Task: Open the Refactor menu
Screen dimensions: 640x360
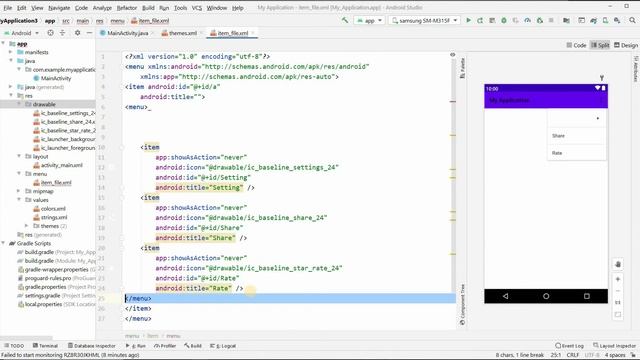Action: 127,8
